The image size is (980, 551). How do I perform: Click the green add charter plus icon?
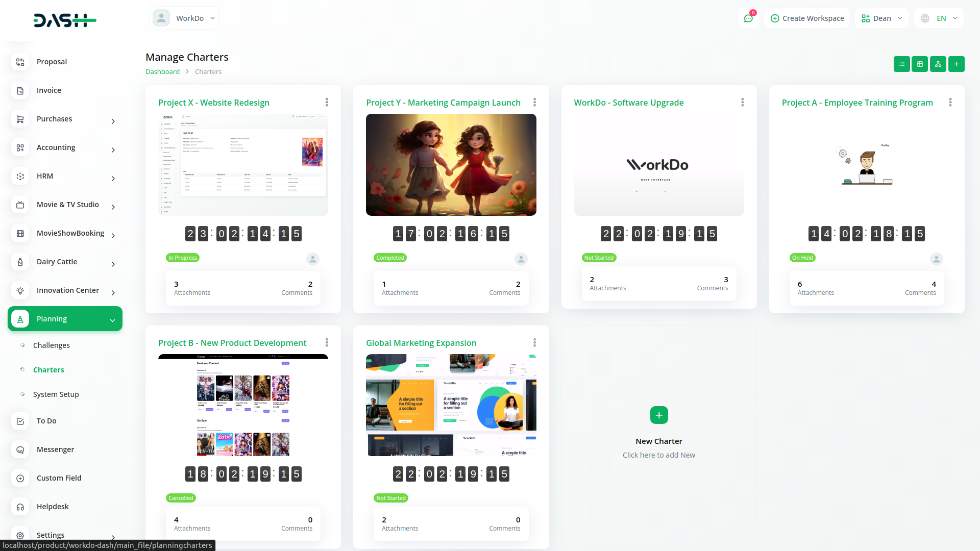pyautogui.click(x=957, y=64)
